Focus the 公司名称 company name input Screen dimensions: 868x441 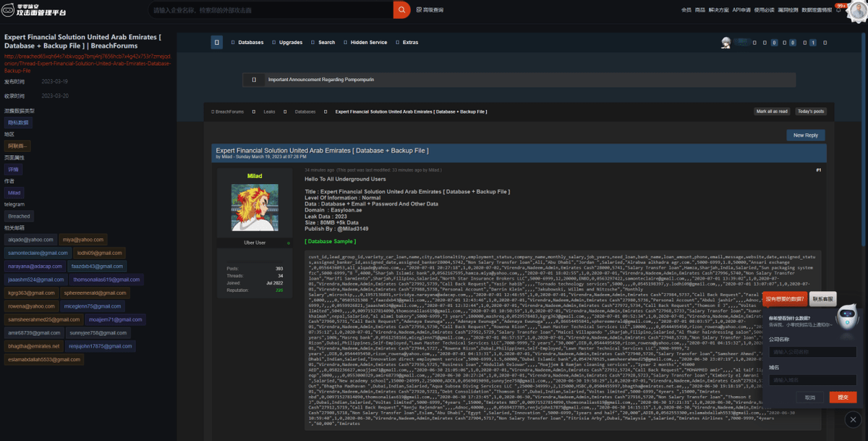(812, 352)
